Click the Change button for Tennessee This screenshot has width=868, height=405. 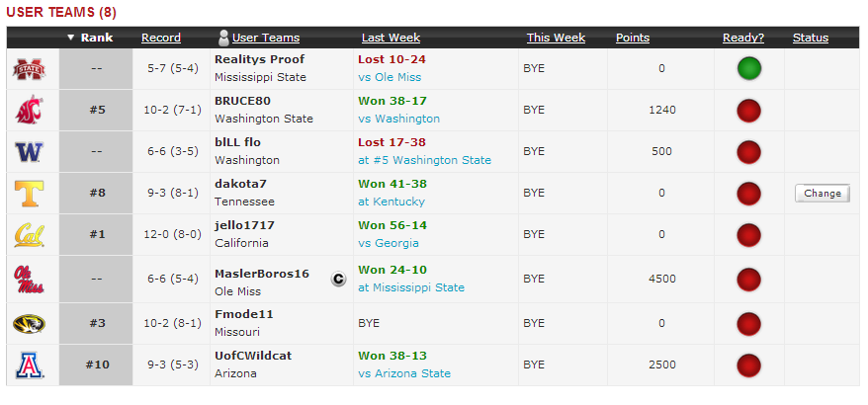(823, 193)
